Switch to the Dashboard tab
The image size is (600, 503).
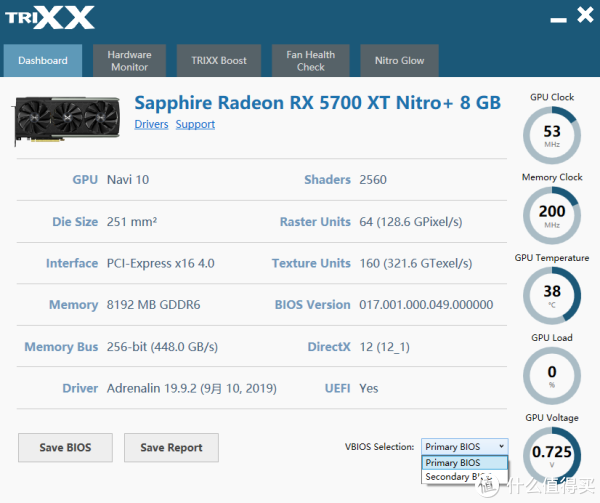pyautogui.click(x=43, y=60)
